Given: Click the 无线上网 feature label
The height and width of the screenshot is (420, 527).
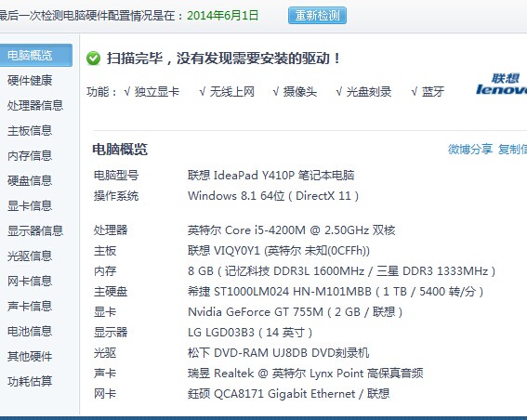Looking at the screenshot, I should (232, 91).
